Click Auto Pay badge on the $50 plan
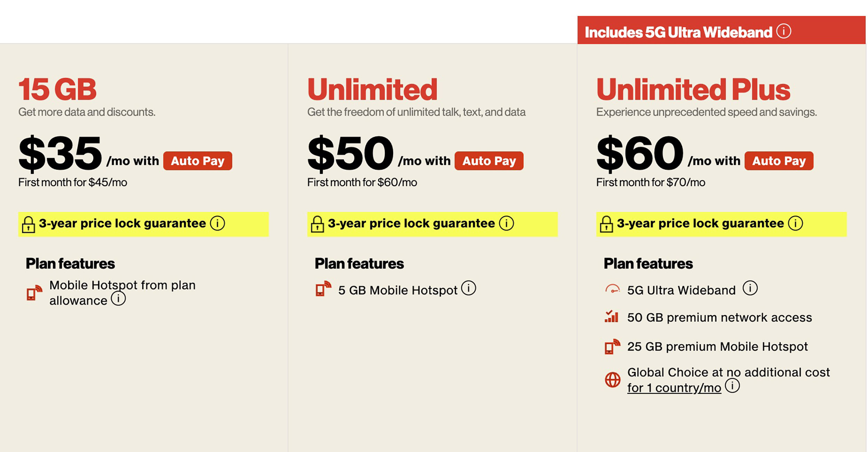This screenshot has height=452, width=868. pyautogui.click(x=489, y=161)
